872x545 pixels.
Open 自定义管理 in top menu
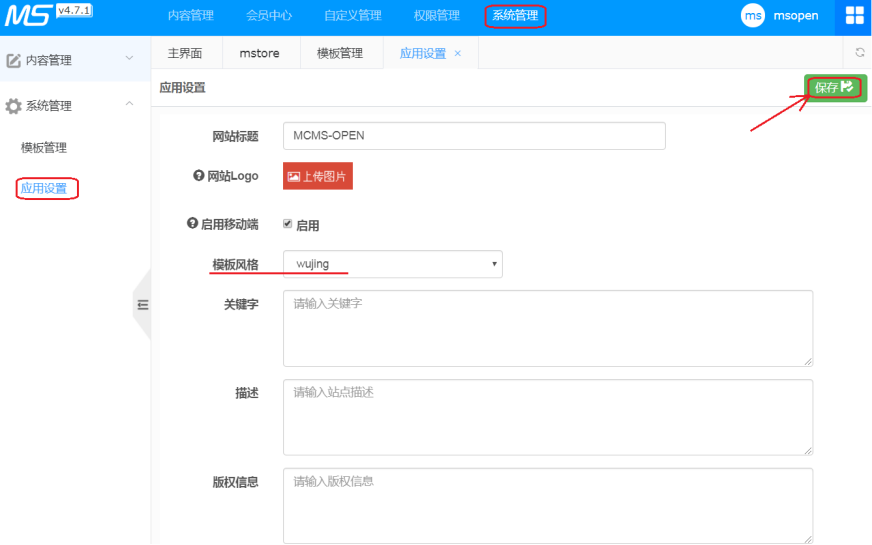tap(353, 16)
